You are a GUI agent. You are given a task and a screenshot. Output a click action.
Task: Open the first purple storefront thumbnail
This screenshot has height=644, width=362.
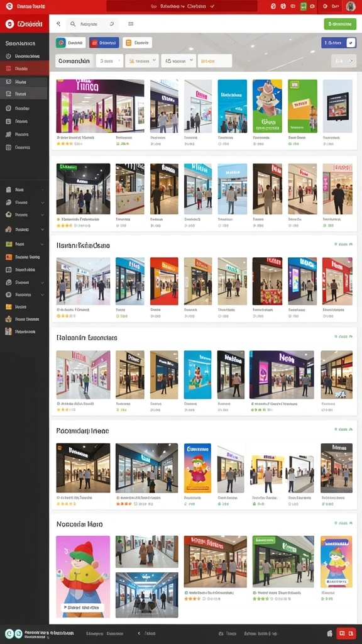[x=100, y=106]
